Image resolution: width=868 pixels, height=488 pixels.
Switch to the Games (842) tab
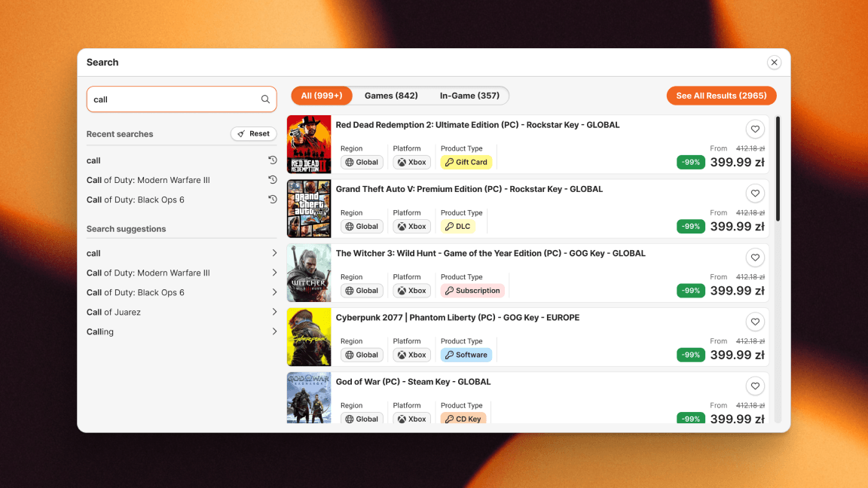(x=391, y=96)
